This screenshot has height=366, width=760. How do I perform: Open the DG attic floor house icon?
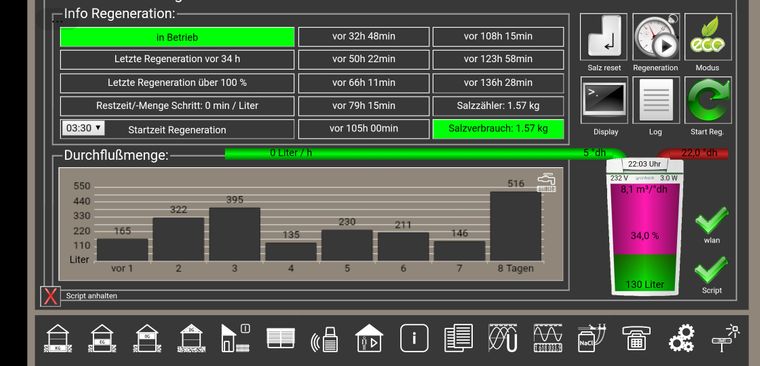coord(191,338)
